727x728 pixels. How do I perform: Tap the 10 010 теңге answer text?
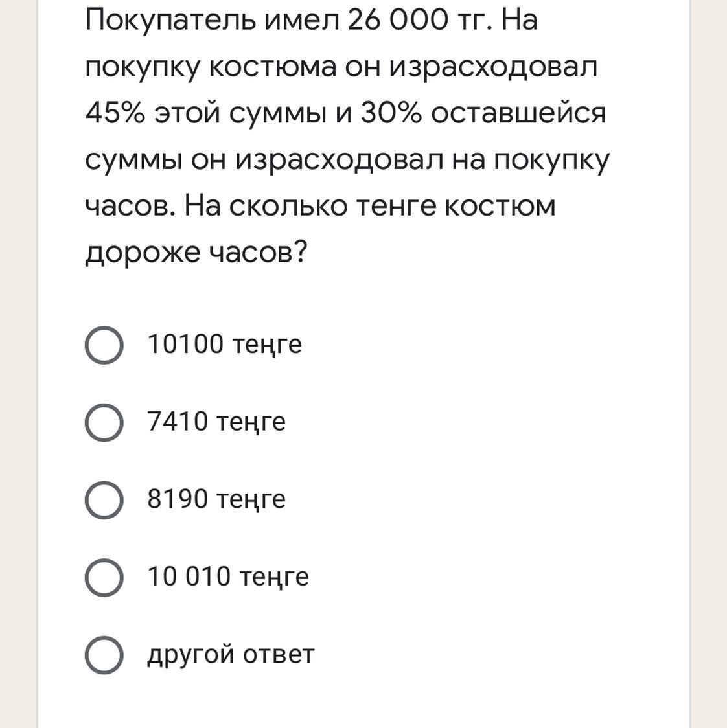click(228, 578)
